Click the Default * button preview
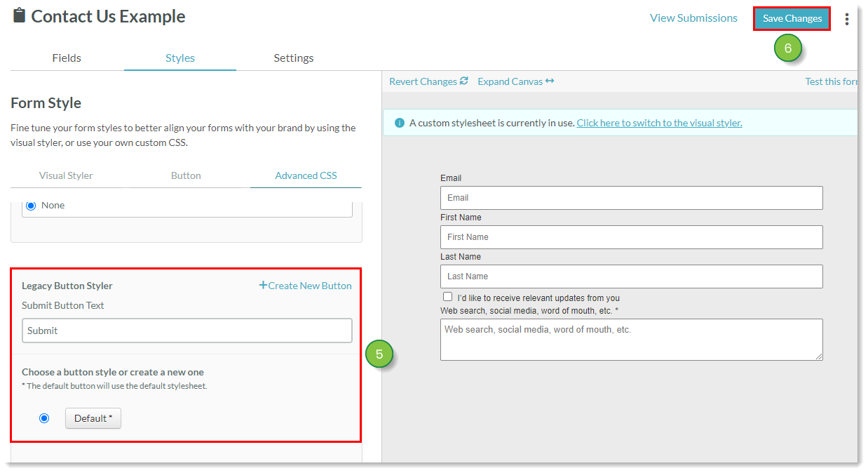The height and width of the screenshot is (473, 868). click(93, 418)
